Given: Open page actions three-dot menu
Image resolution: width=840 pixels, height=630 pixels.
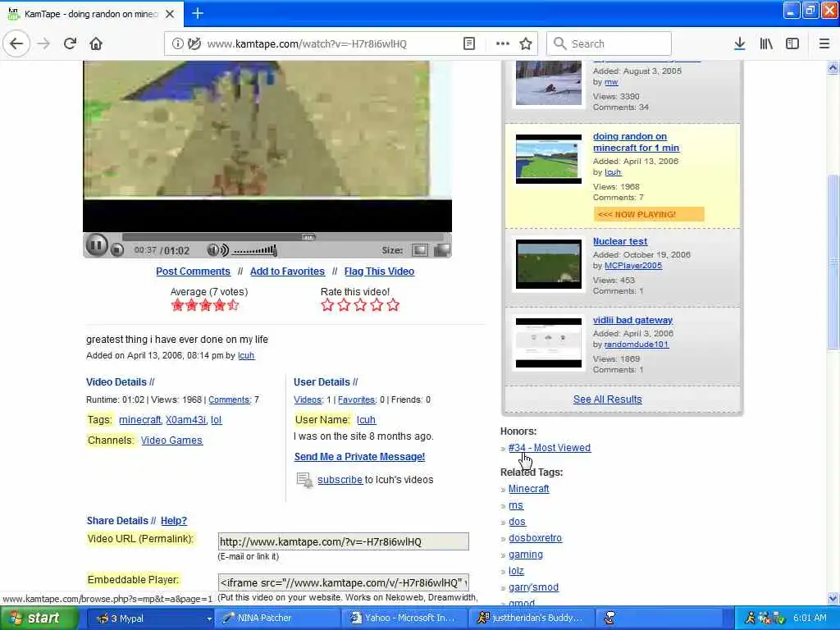Looking at the screenshot, I should tap(503, 43).
